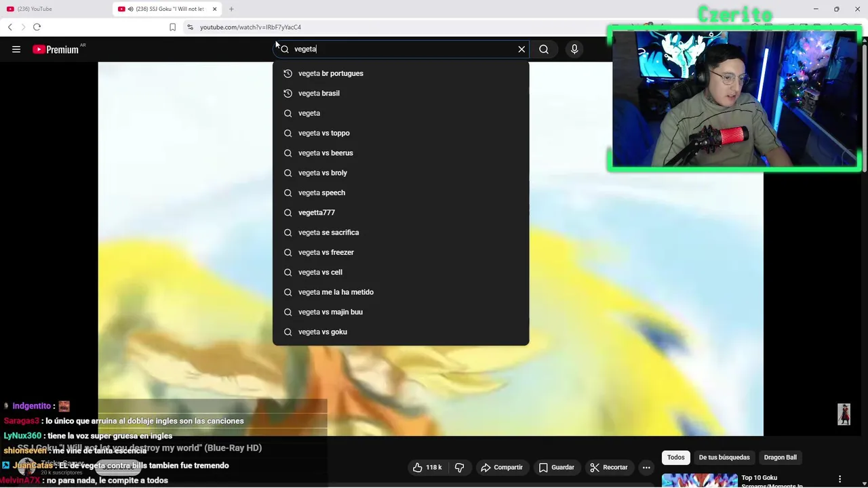Save the video with Guardar
This screenshot has height=488, width=868.
pos(557,467)
